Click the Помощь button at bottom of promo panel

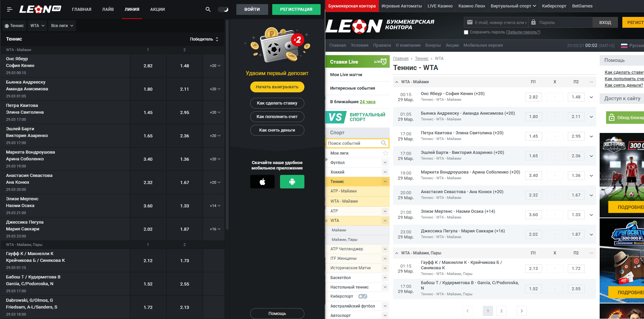coord(277,314)
